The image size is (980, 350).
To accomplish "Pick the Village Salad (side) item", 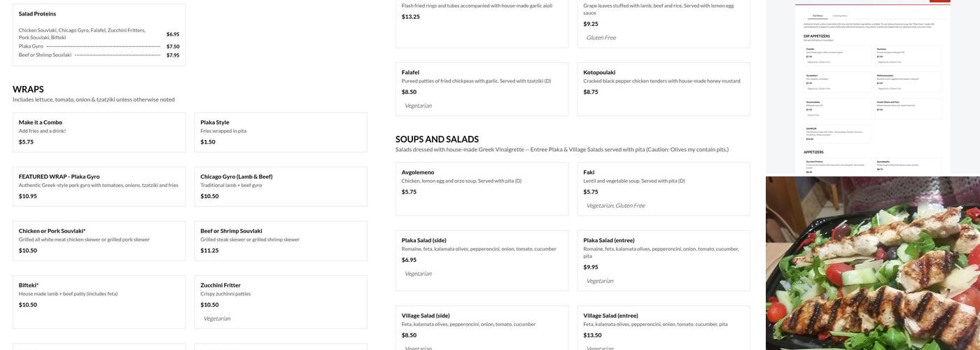I will [482, 328].
